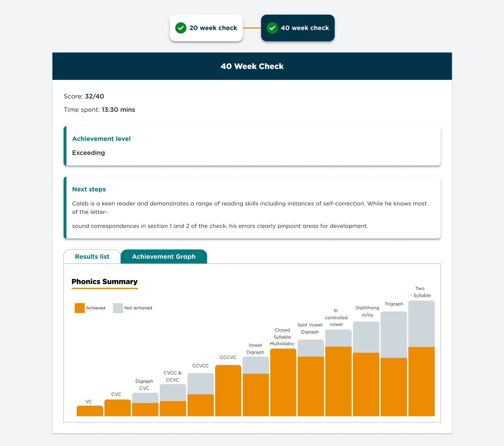This screenshot has width=504, height=446.
Task: Select the Achievement Graph tab
Action: (x=164, y=257)
